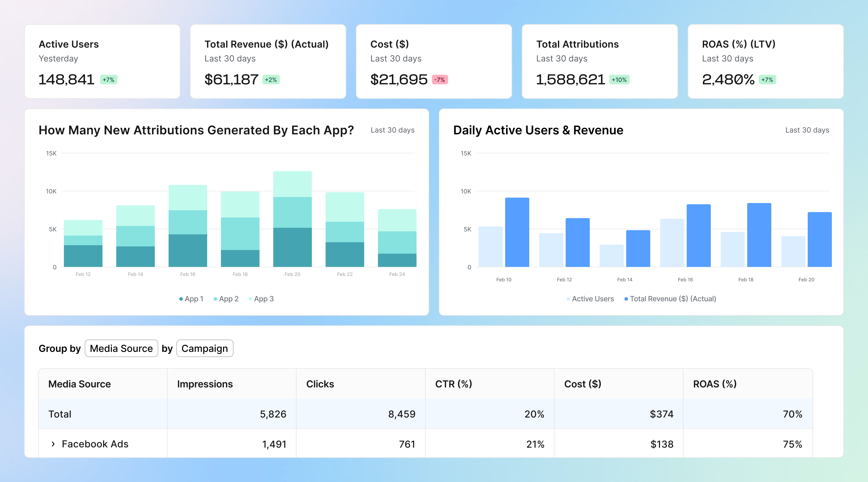Toggle App 3 legend item
The width and height of the screenshot is (868, 482).
point(261,299)
